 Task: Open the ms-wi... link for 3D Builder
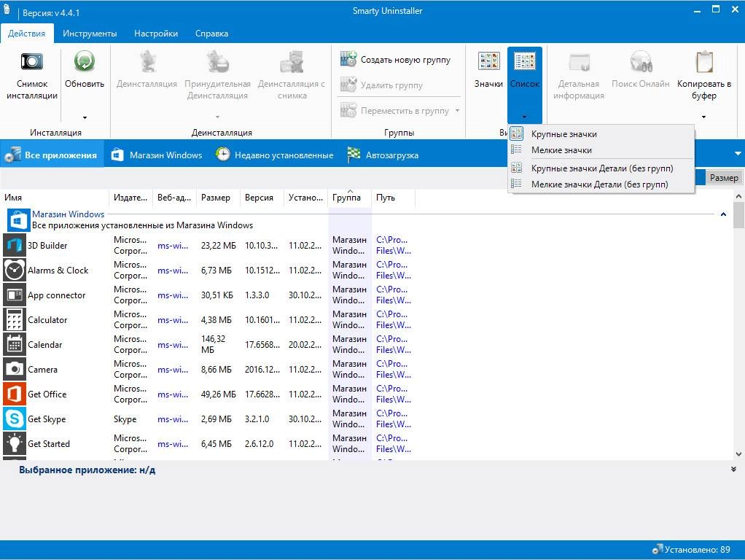[x=173, y=245]
